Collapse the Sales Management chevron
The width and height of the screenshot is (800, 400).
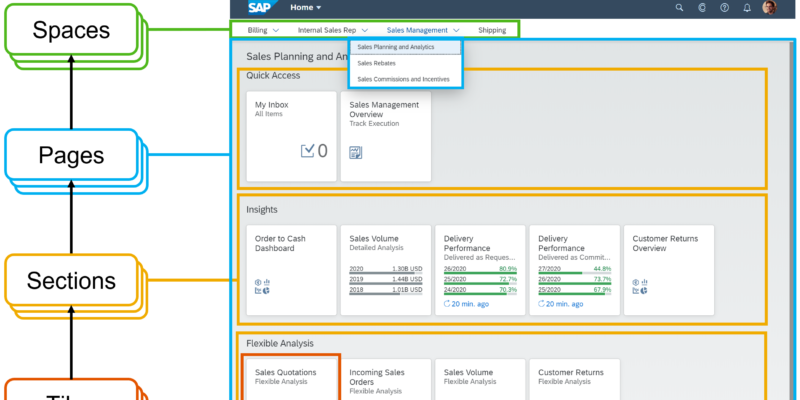456,30
